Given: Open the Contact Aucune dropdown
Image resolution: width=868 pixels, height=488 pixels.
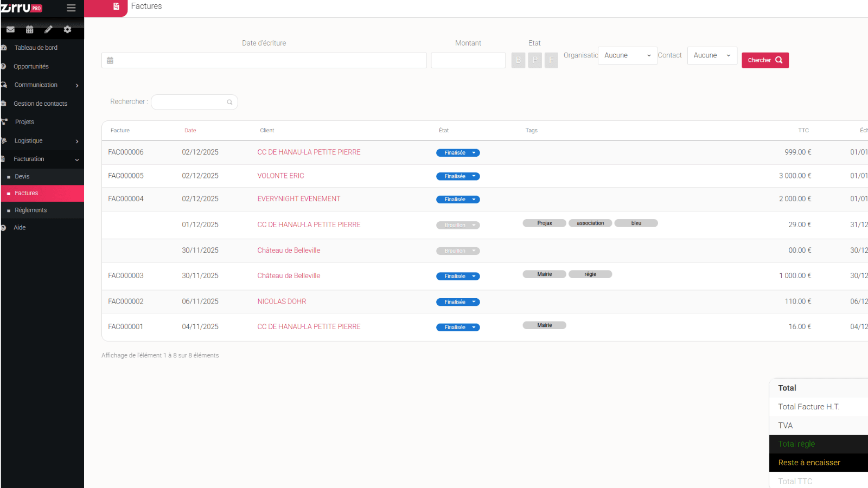Looking at the screenshot, I should tap(712, 55).
